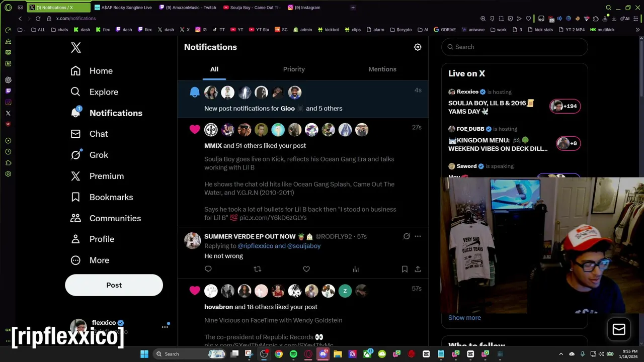The width and height of the screenshot is (644, 362).
Task: Open notification settings gear icon
Action: (x=418, y=47)
